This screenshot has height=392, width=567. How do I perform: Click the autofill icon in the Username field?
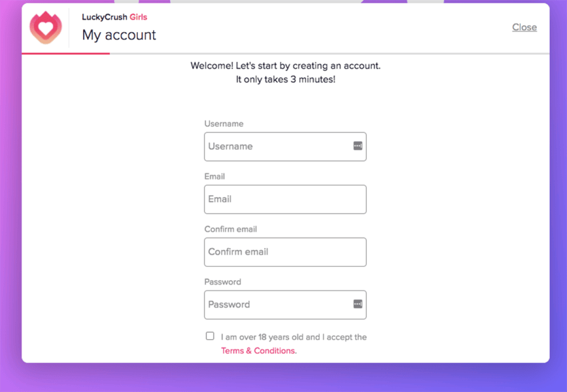point(357,146)
